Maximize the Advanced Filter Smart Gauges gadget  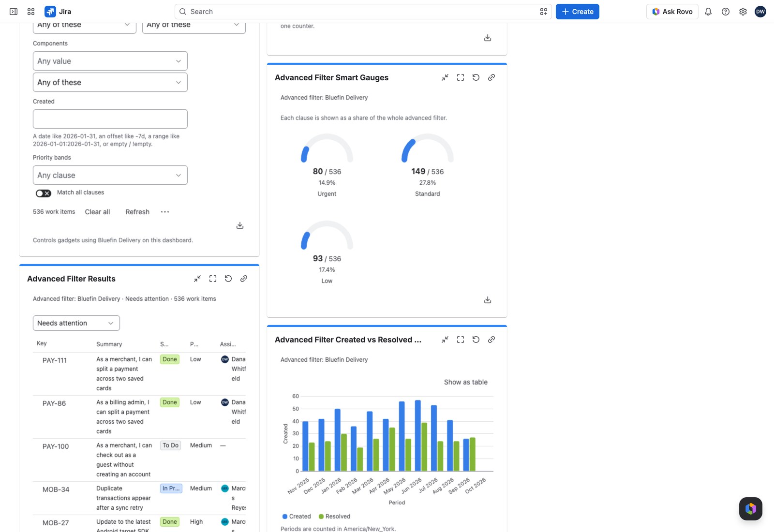(x=461, y=77)
